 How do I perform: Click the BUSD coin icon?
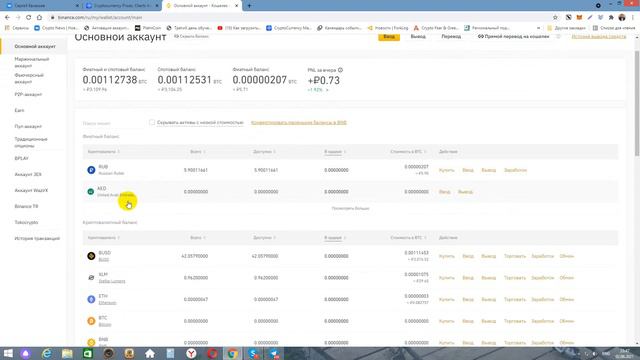[91, 256]
